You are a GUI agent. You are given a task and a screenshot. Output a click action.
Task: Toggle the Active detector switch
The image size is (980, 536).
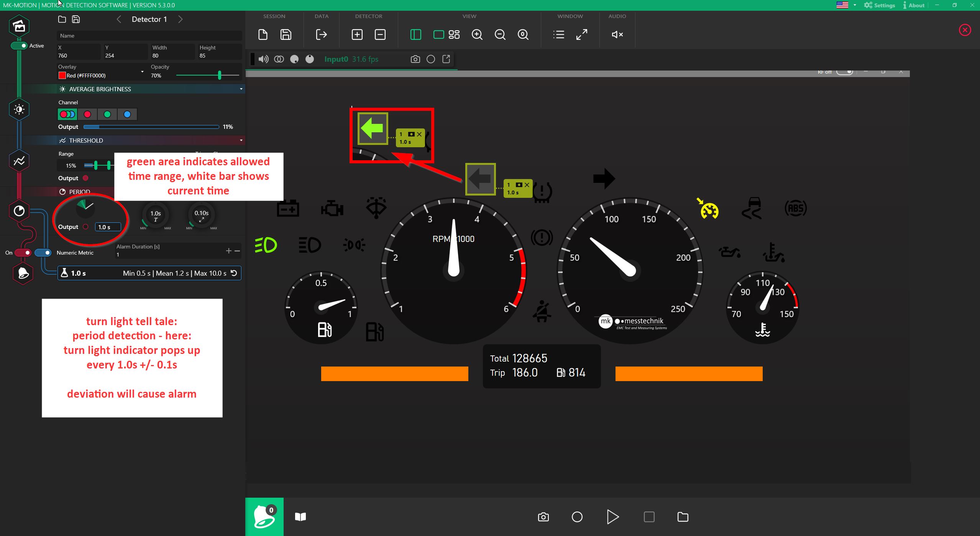[x=19, y=46]
